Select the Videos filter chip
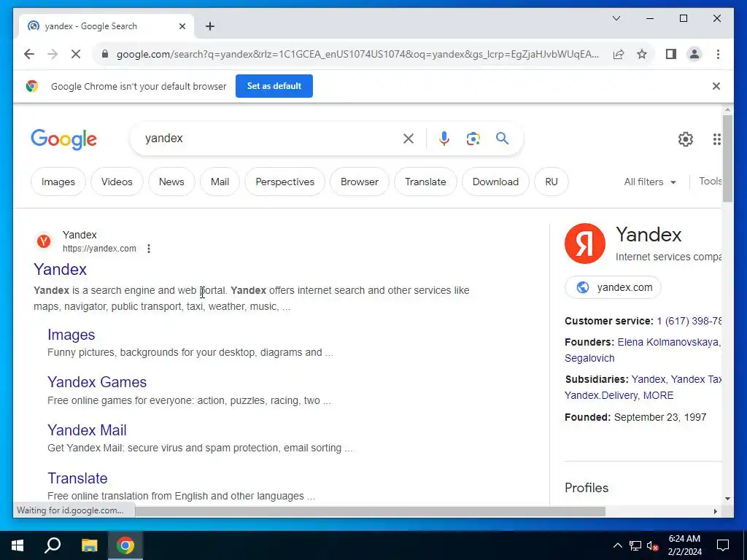 click(x=117, y=182)
